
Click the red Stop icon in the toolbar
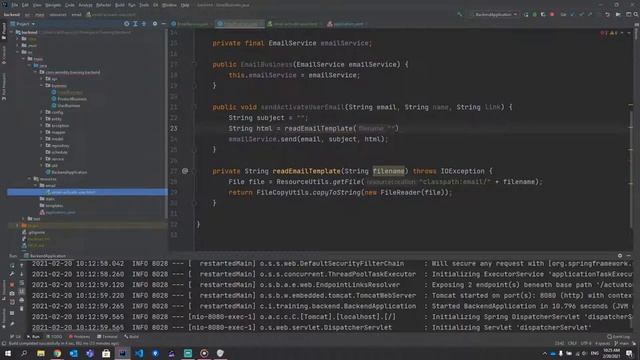pos(552,14)
